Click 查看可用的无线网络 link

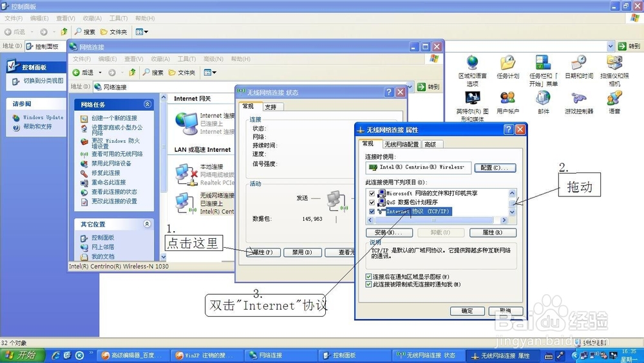click(x=117, y=154)
